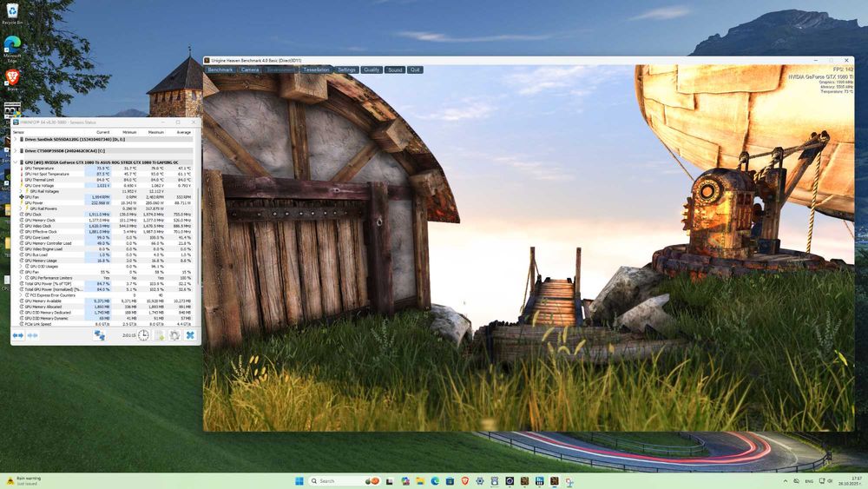Click the HWiNFO logging file icon

pyautogui.click(x=160, y=335)
